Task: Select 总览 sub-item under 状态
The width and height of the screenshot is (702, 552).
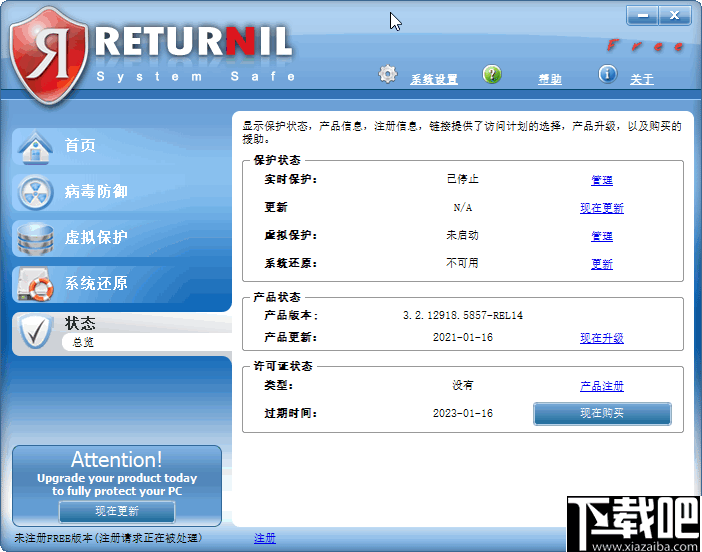Action: (x=83, y=342)
